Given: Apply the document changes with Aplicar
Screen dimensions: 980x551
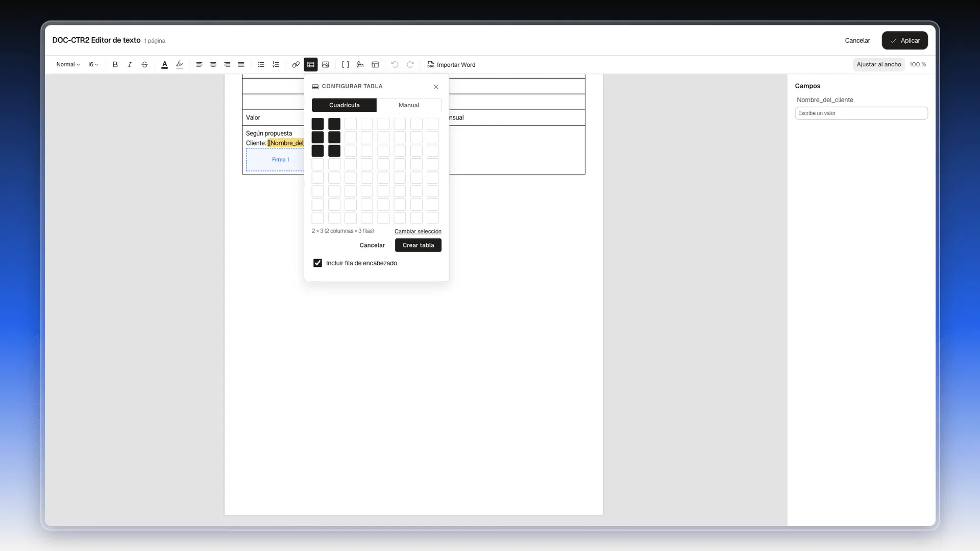Looking at the screenshot, I should pyautogui.click(x=904, y=41).
